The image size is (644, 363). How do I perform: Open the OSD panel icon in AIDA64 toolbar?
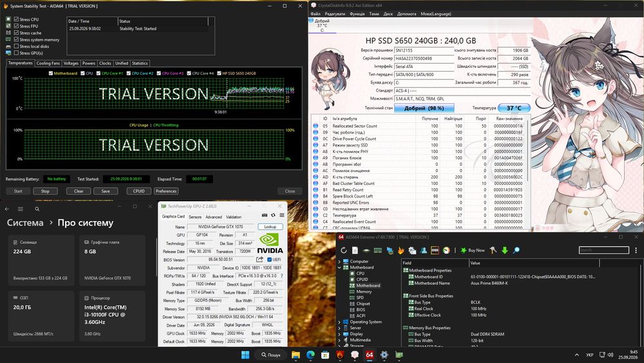coord(435,250)
